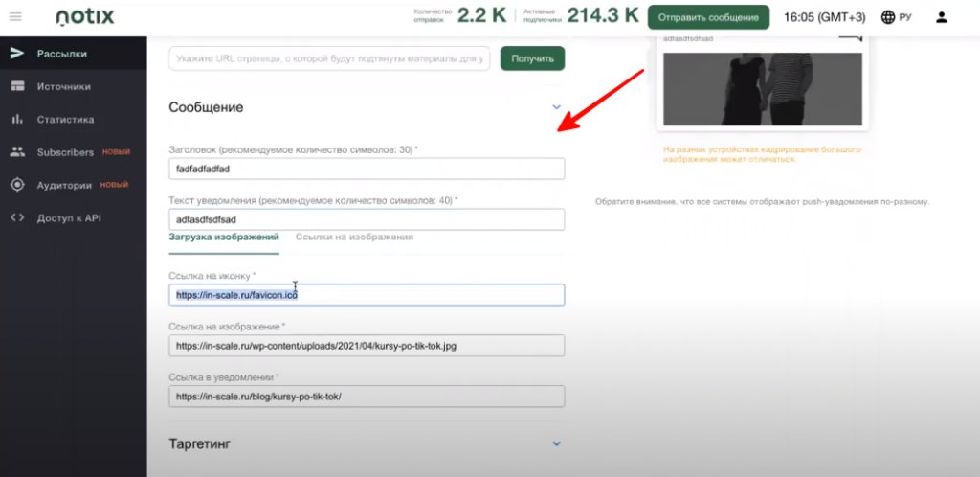This screenshot has height=477, width=980.
Task: Click the hamburger menu icon
Action: click(15, 17)
